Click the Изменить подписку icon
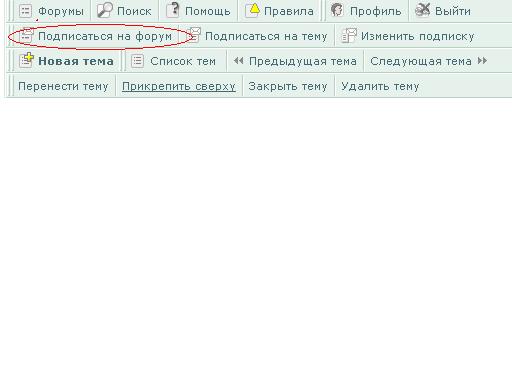The height and width of the screenshot is (384, 512). coord(349,35)
